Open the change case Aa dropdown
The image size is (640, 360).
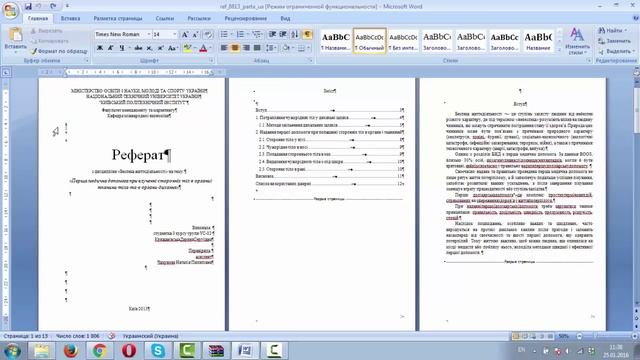(173, 48)
